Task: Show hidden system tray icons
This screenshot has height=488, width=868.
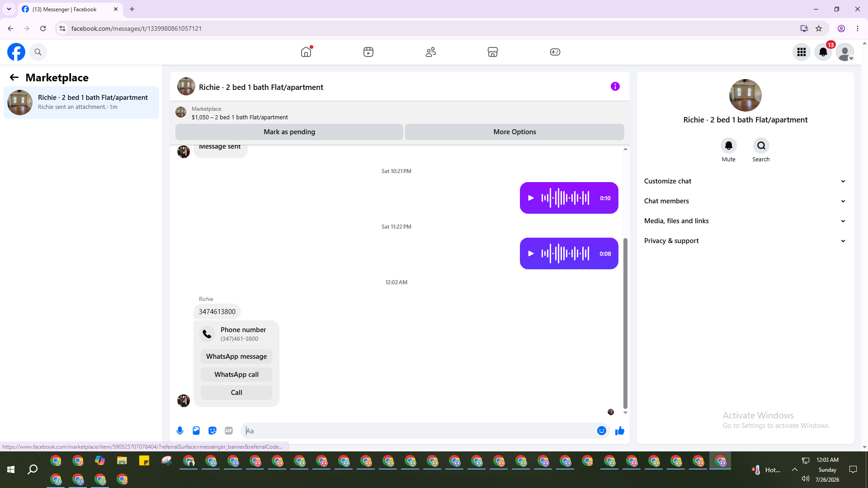Action: (794, 469)
